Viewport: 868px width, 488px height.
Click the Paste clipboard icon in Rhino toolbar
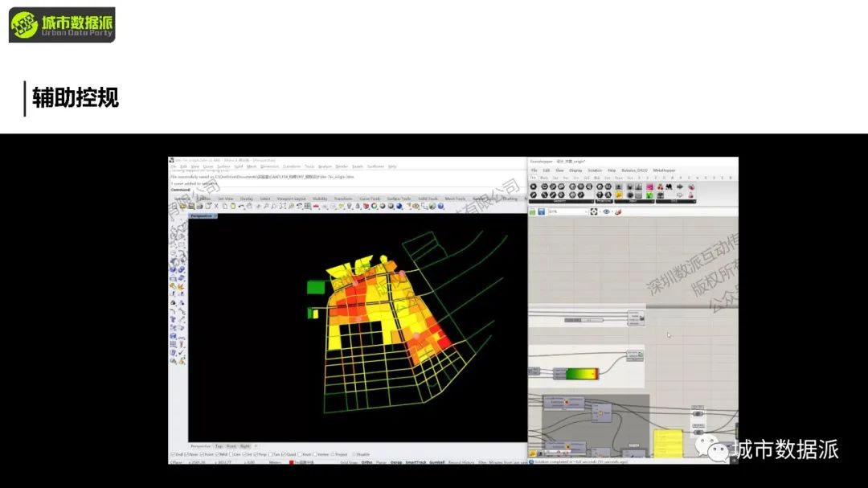(232, 206)
